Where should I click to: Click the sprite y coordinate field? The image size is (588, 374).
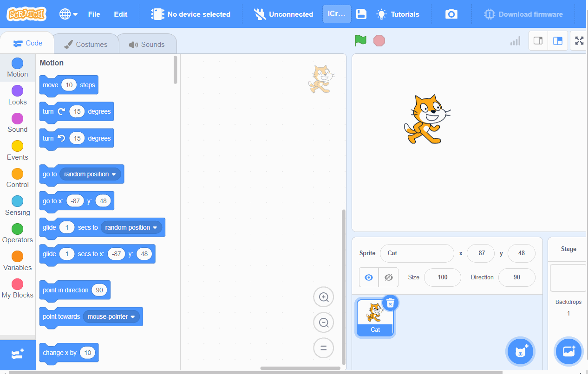[522, 253]
